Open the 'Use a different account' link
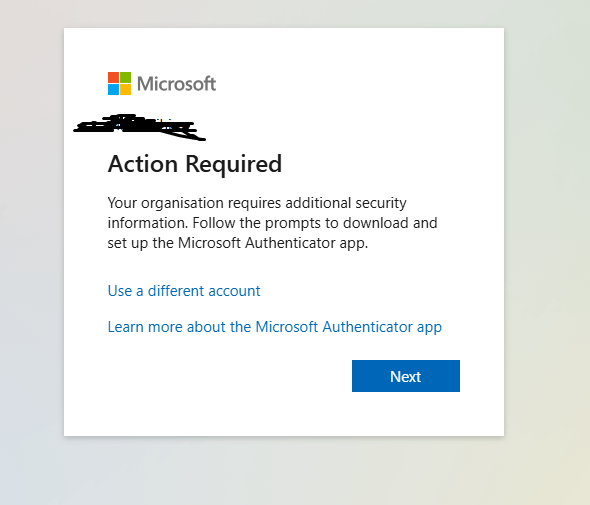This screenshot has width=590, height=505. coord(184,291)
